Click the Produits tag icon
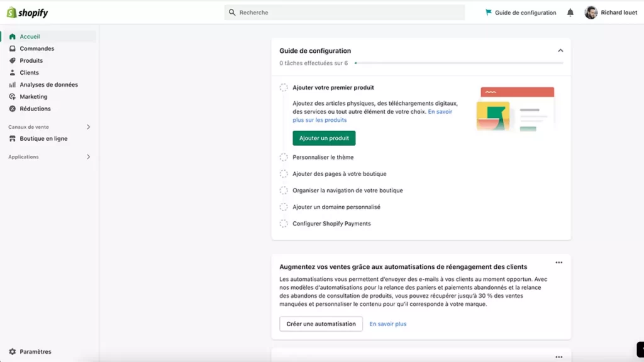 coord(13,60)
